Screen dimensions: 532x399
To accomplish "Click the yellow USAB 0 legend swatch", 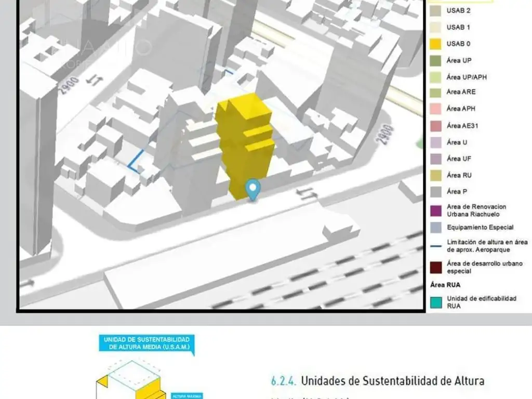I will point(436,44).
